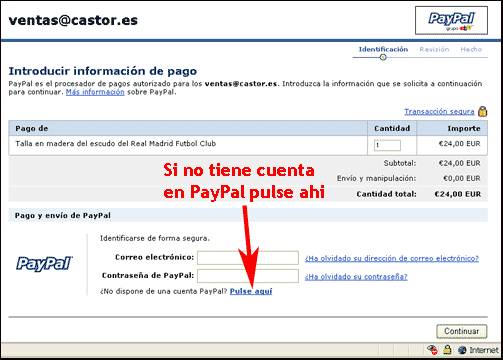Screen dimensions: 503x360
Task: Click forgotten password link
Action: coord(356,277)
